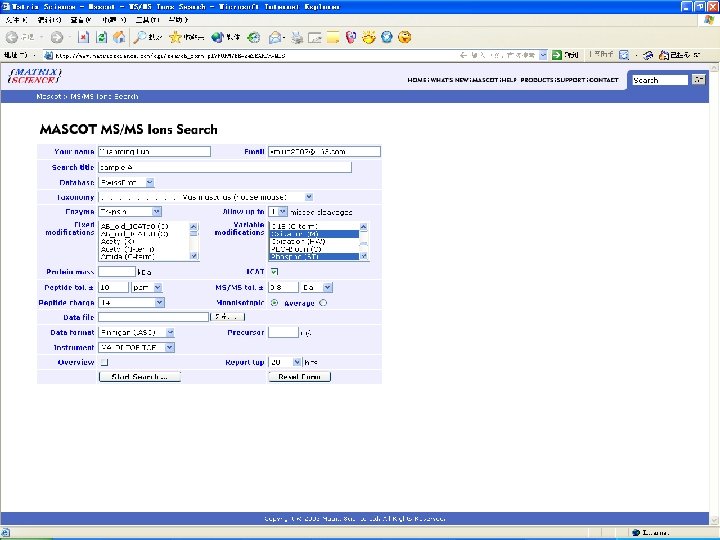Click into the Your name field

point(154,152)
